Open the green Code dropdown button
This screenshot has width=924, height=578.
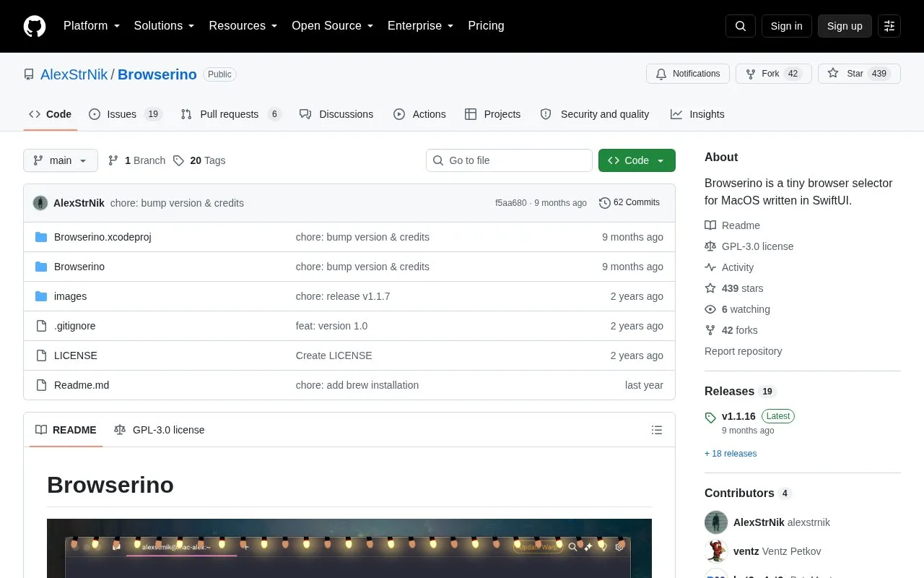[x=637, y=160]
